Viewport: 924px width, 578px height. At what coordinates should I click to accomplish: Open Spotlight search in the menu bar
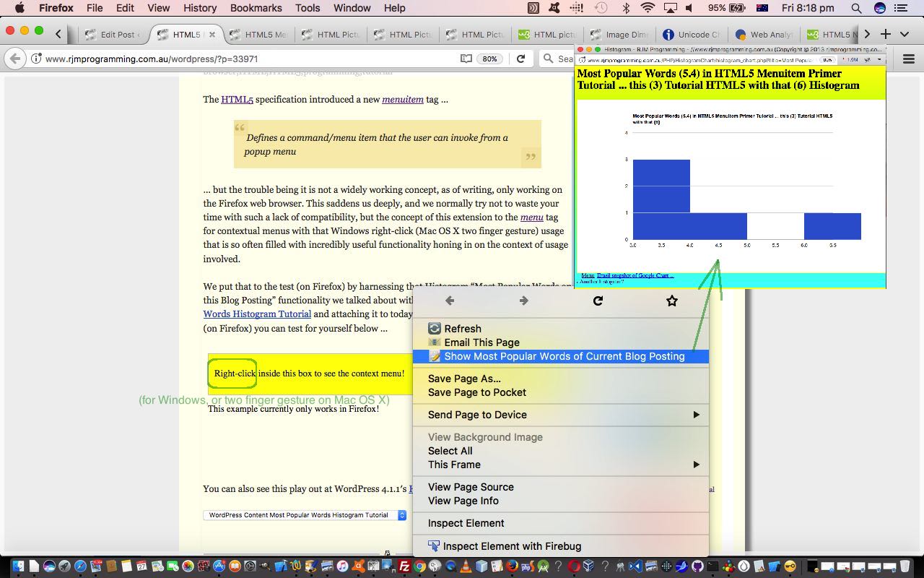pyautogui.click(x=856, y=8)
